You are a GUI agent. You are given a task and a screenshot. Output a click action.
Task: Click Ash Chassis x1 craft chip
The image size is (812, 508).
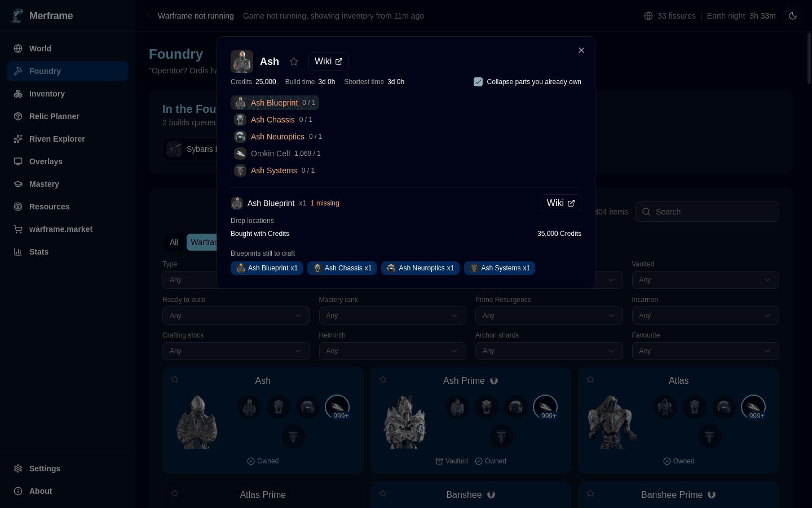point(342,268)
